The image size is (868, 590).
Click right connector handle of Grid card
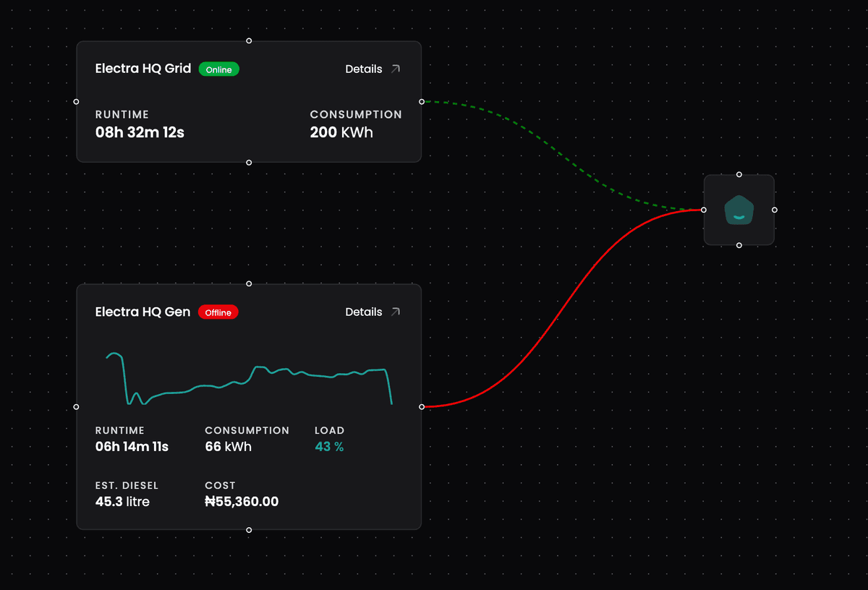tap(422, 102)
